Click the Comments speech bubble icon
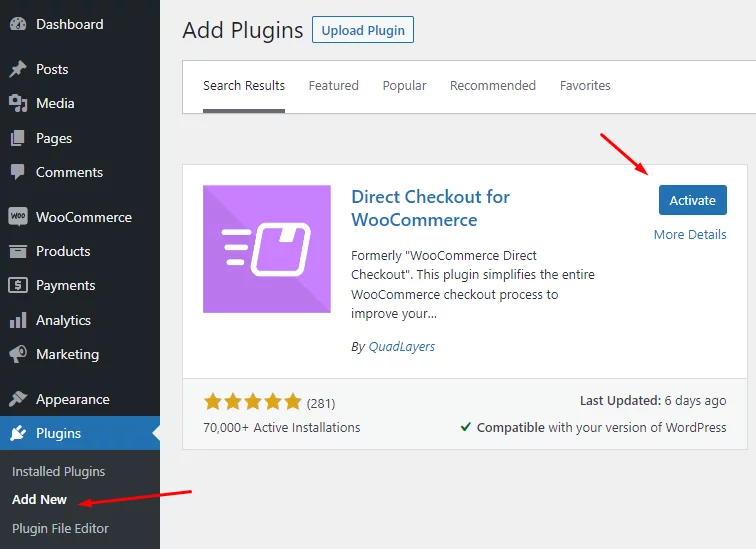The height and width of the screenshot is (549, 756). pos(18,172)
